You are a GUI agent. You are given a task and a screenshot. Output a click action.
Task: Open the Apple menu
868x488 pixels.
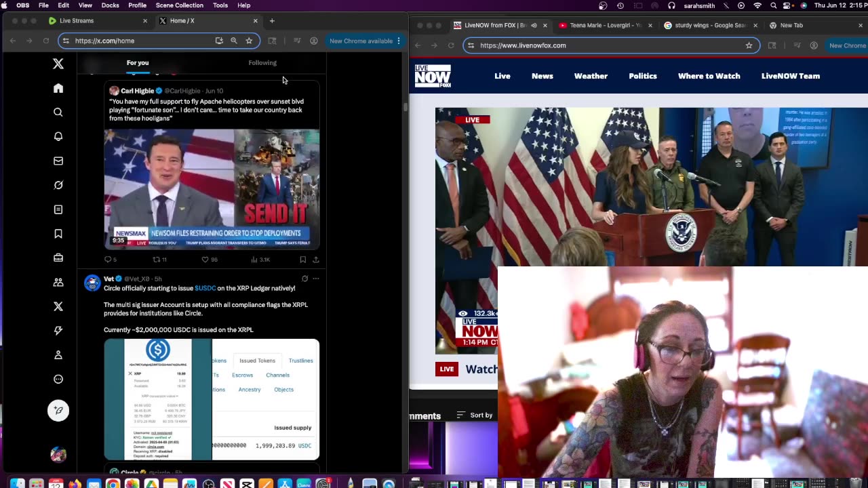(x=5, y=5)
